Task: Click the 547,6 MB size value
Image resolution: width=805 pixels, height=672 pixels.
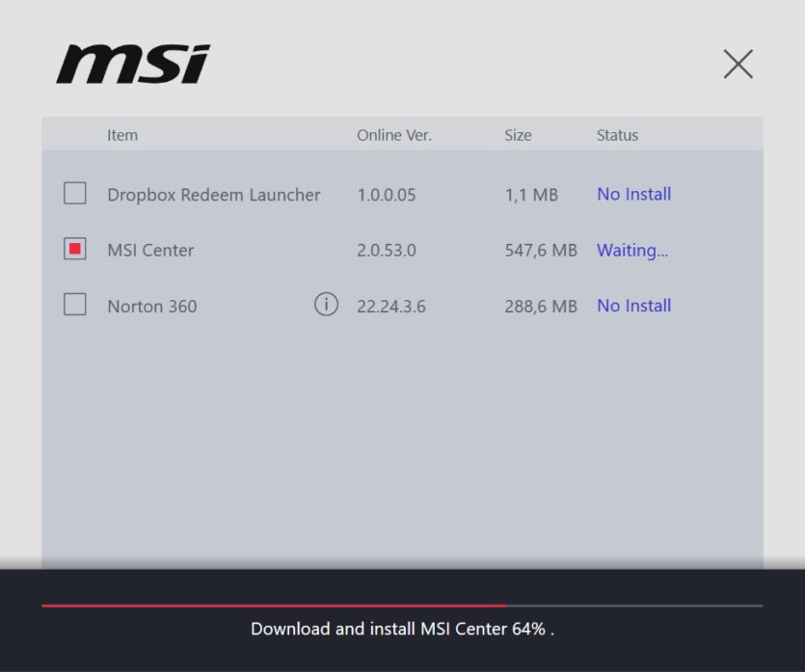Action: click(x=541, y=251)
